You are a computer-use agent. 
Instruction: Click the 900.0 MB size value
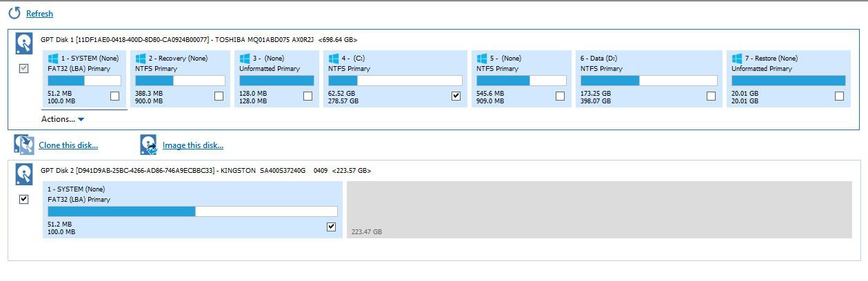pyautogui.click(x=149, y=101)
